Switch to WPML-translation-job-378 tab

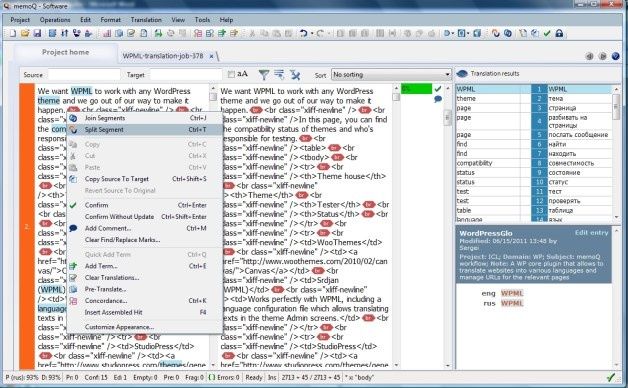pos(163,56)
